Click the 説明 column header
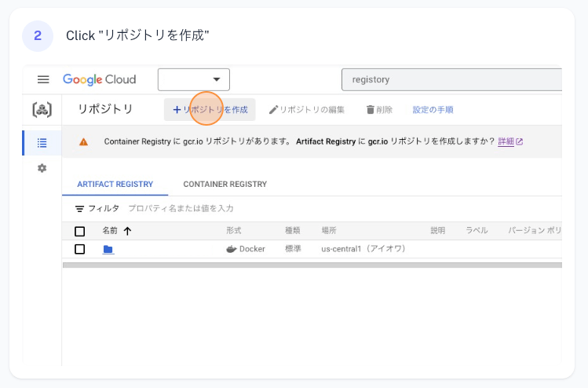 click(437, 230)
